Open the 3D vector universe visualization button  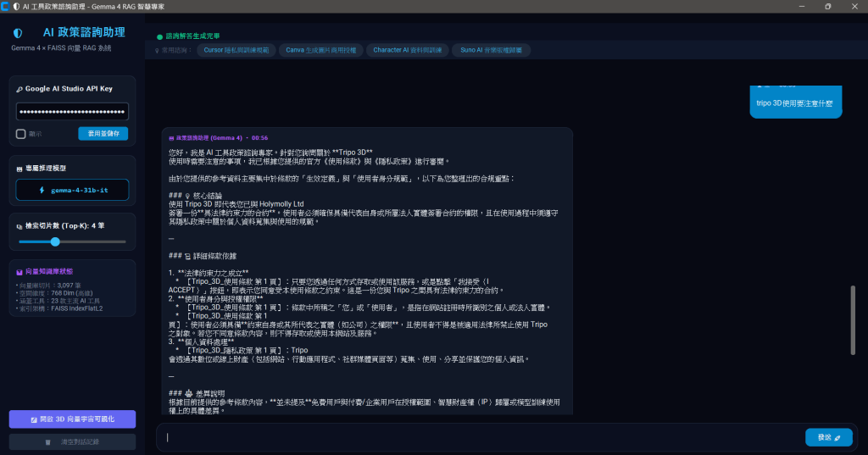[x=72, y=419]
